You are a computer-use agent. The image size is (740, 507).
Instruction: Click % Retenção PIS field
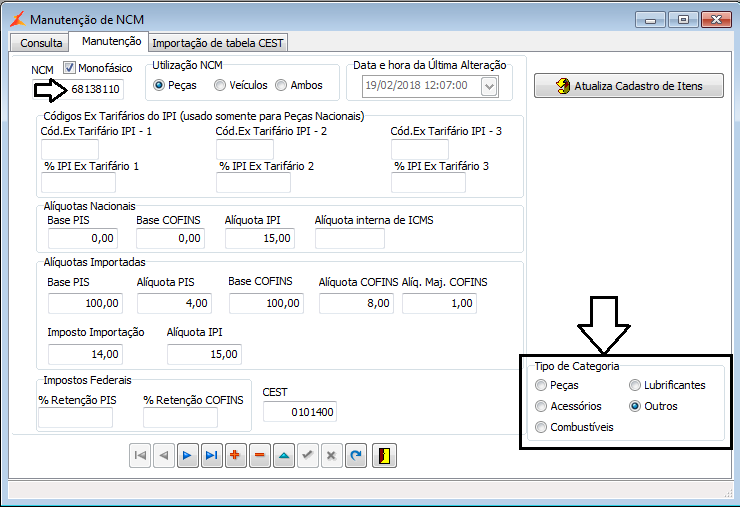pos(76,417)
